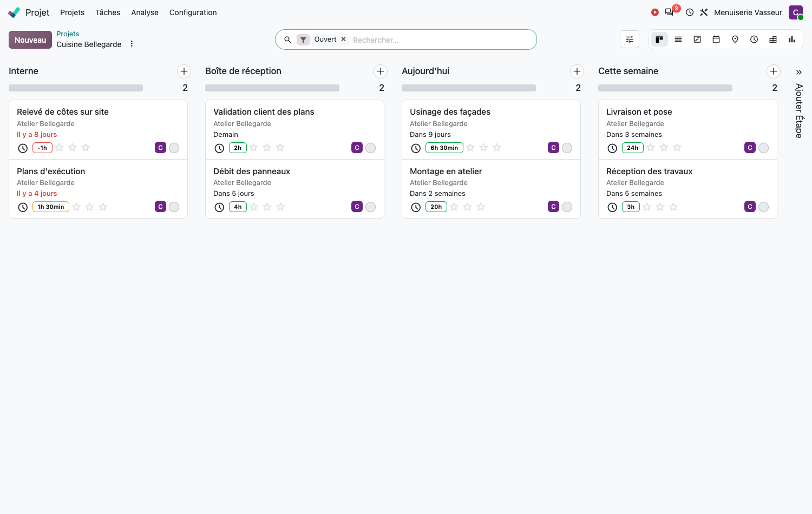Switch to Graph view
Viewport: 812px width, 514px height.
tap(792, 39)
